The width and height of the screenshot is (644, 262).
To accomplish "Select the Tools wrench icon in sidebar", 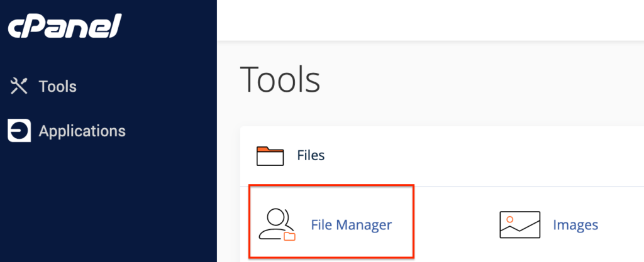I will coord(19,86).
